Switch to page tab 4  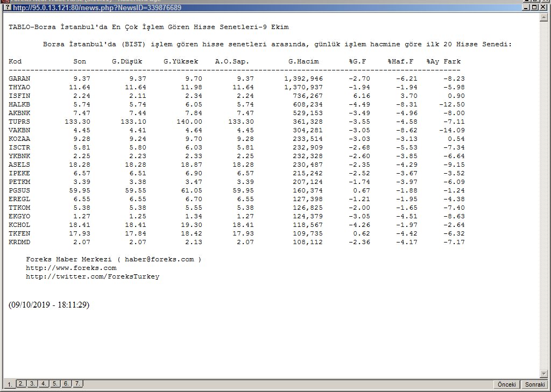(44, 383)
